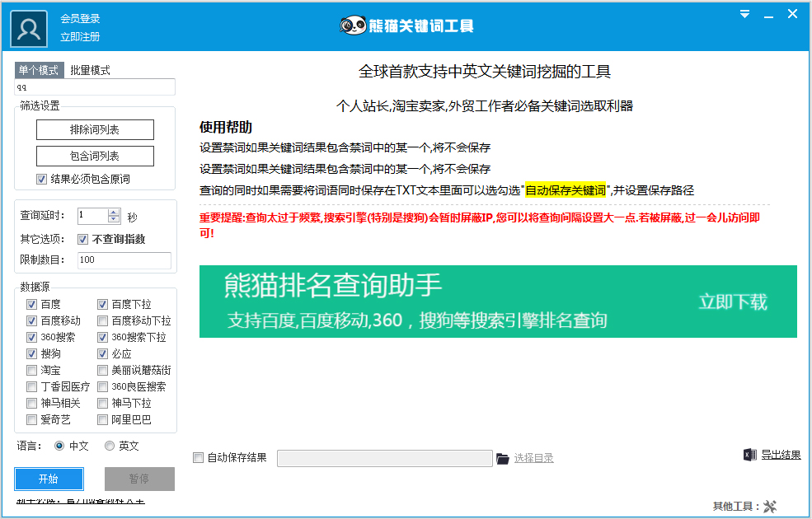This screenshot has width=812, height=519.
Task: Uncheck the 不查询指数 option
Action: [82, 239]
